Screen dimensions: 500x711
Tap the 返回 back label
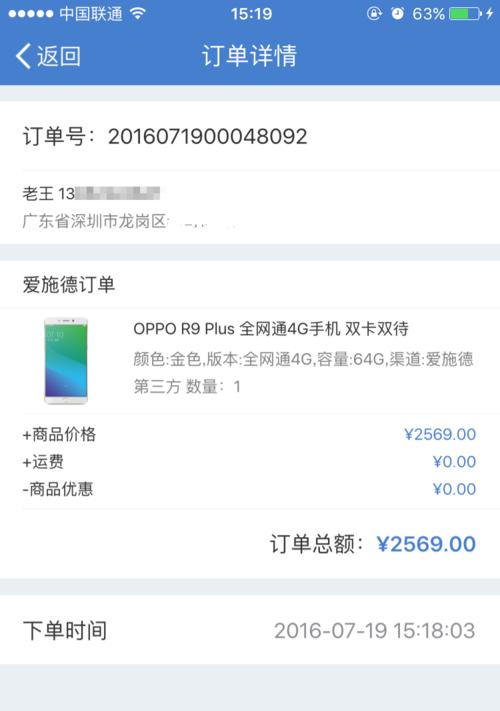(59, 56)
